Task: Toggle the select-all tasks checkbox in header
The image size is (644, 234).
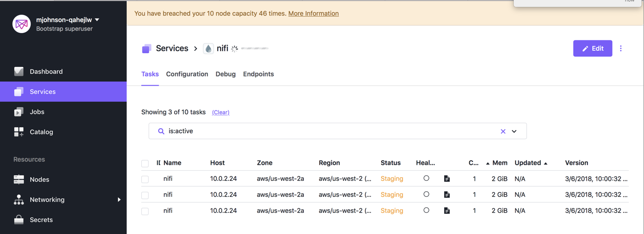Action: pyautogui.click(x=145, y=163)
